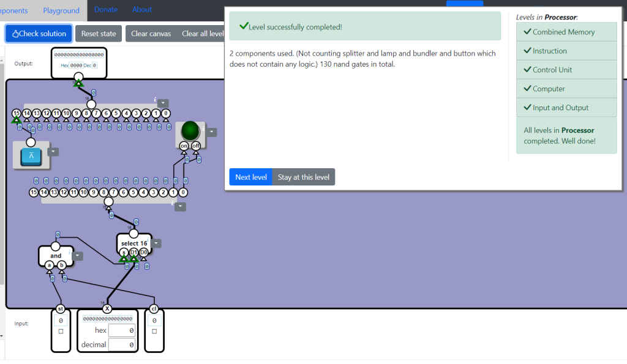Click the 'Check solution' button
Viewport: 627px width, 364px height.
pos(39,34)
